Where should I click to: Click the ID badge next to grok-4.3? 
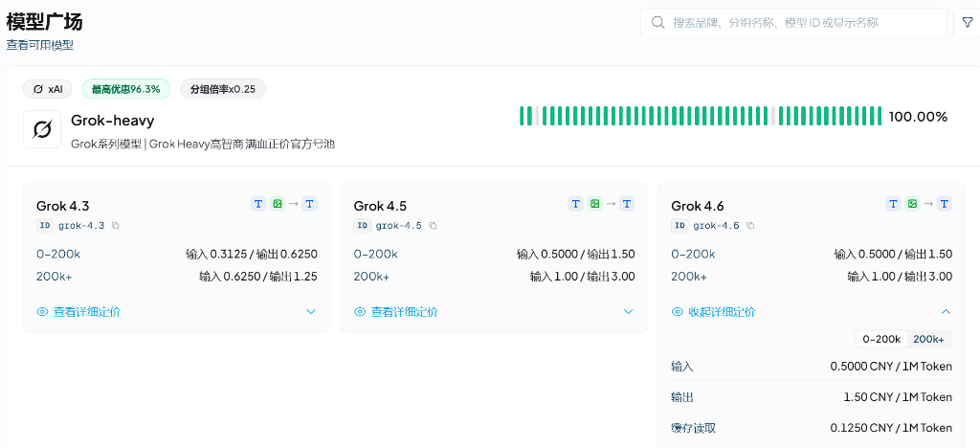[44, 226]
